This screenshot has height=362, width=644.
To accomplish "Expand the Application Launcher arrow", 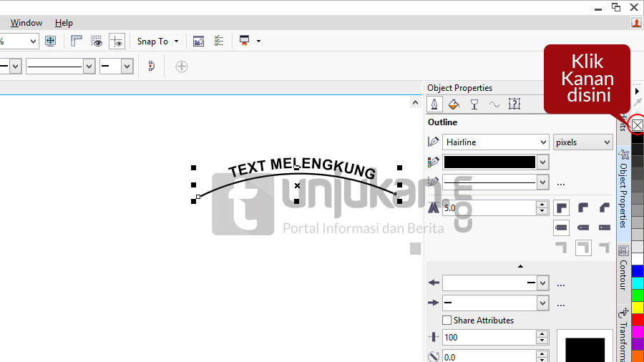I will (x=258, y=41).
